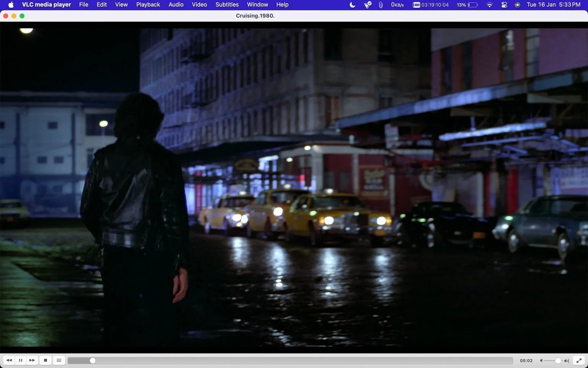Click the paperclip menu bar icon
This screenshot has width=588, height=368.
click(381, 5)
